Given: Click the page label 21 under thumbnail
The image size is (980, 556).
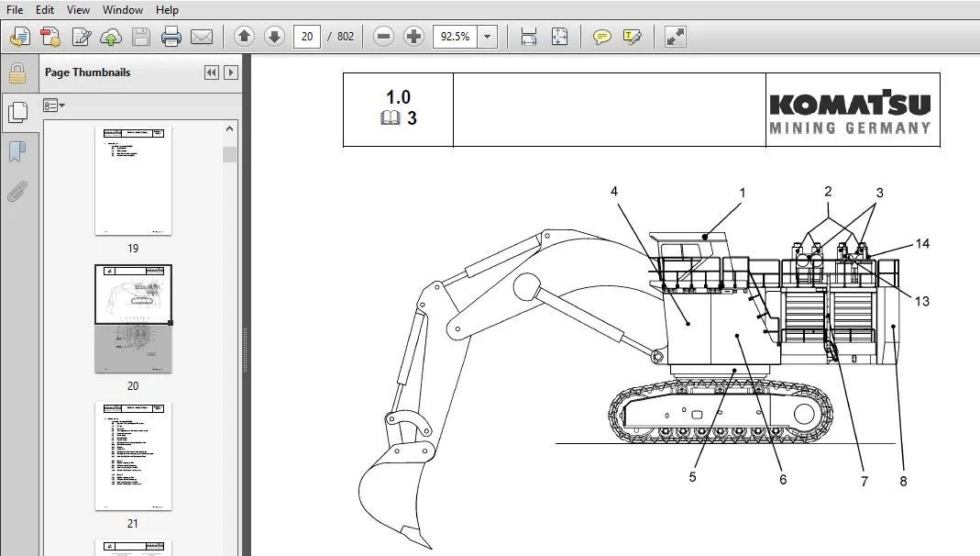Looking at the screenshot, I should [x=133, y=524].
